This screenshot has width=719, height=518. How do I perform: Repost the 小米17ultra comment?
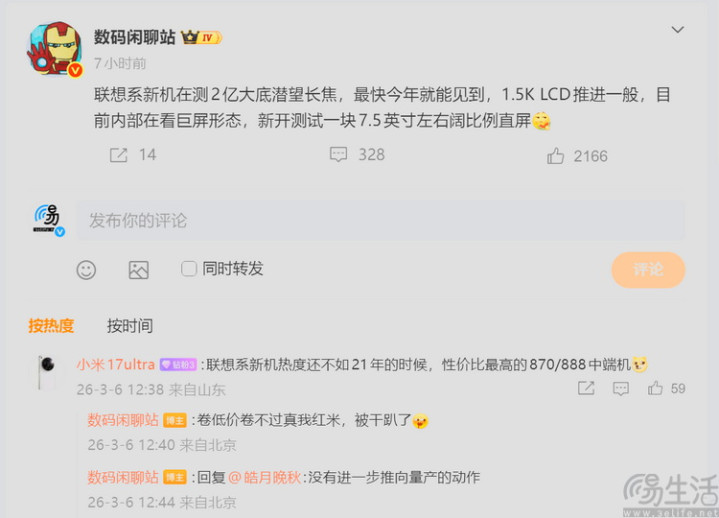[586, 388]
